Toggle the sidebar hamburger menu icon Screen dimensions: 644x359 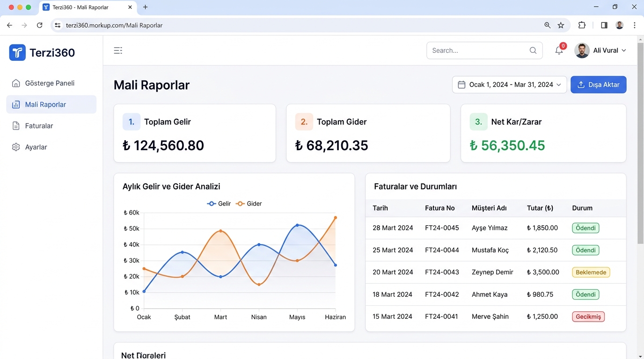click(x=118, y=50)
